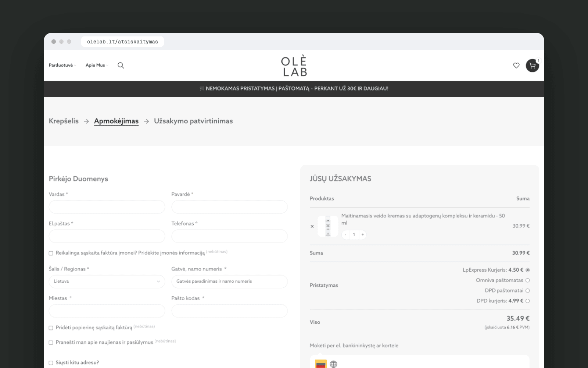Select the Apmokėjimas step
The image size is (588, 368).
116,121
